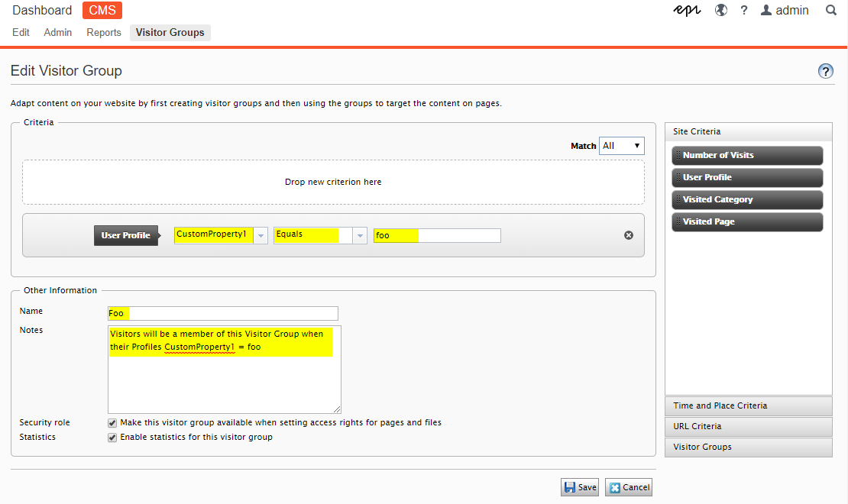
Task: Click the Cancel button
Action: pos(628,486)
